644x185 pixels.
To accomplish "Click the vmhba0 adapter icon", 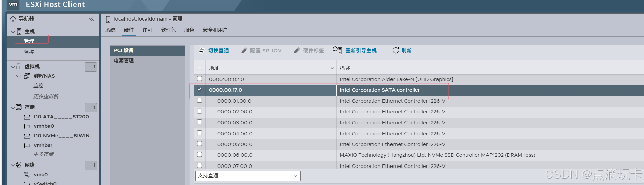I will tap(27, 126).
